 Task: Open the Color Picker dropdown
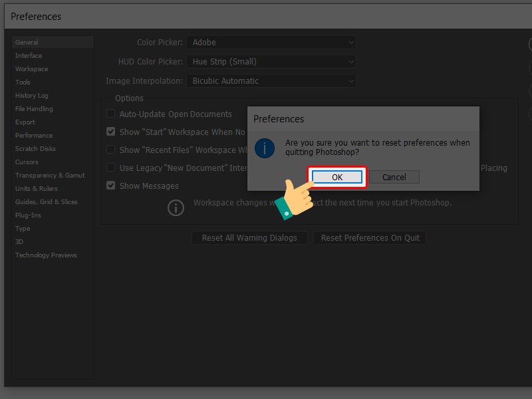click(x=271, y=43)
